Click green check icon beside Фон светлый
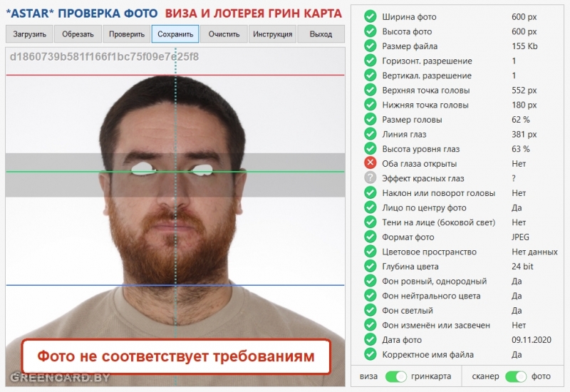Image resolution: width=570 pixels, height=392 pixels. [x=370, y=310]
